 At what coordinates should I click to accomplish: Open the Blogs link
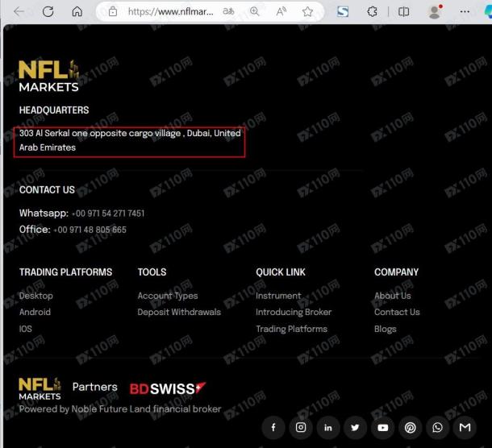click(x=386, y=330)
